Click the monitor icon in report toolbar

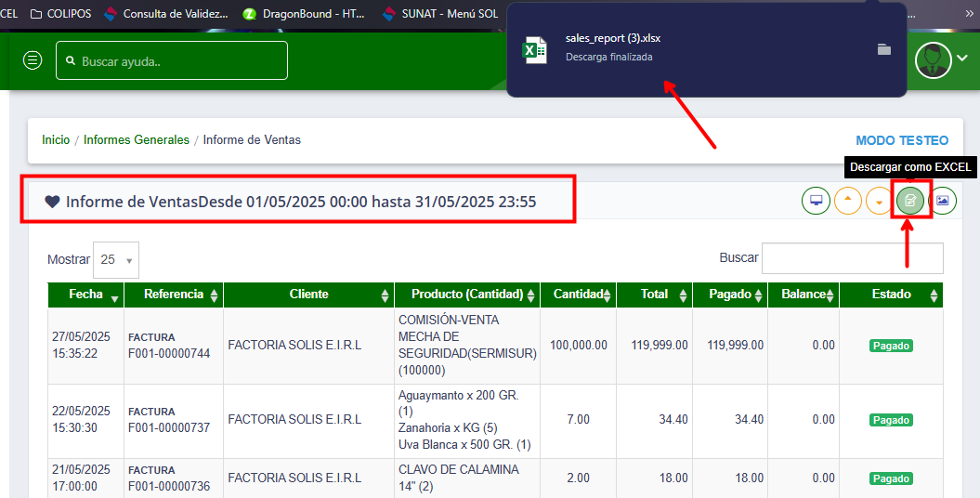click(816, 201)
